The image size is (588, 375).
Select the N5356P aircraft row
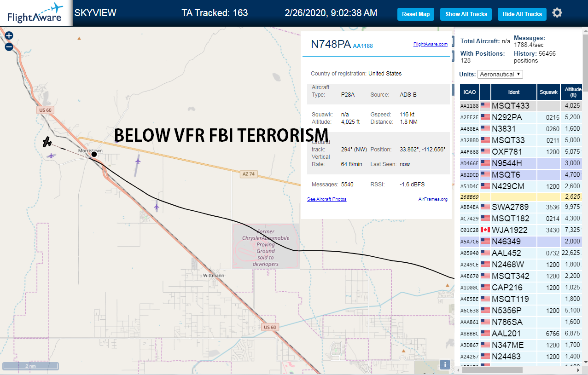(521, 311)
